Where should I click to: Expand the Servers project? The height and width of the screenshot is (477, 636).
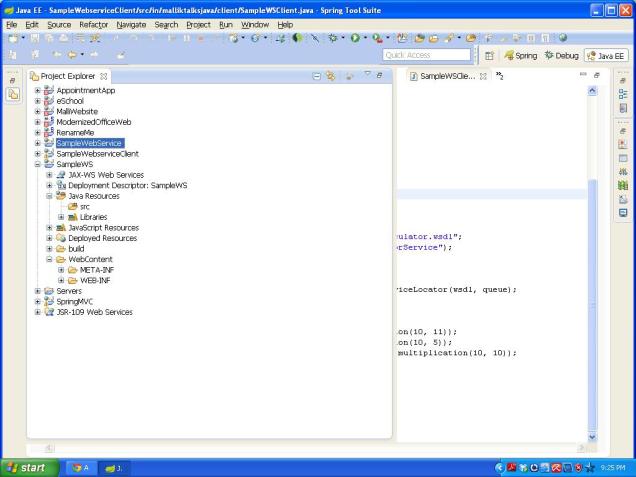click(37, 291)
